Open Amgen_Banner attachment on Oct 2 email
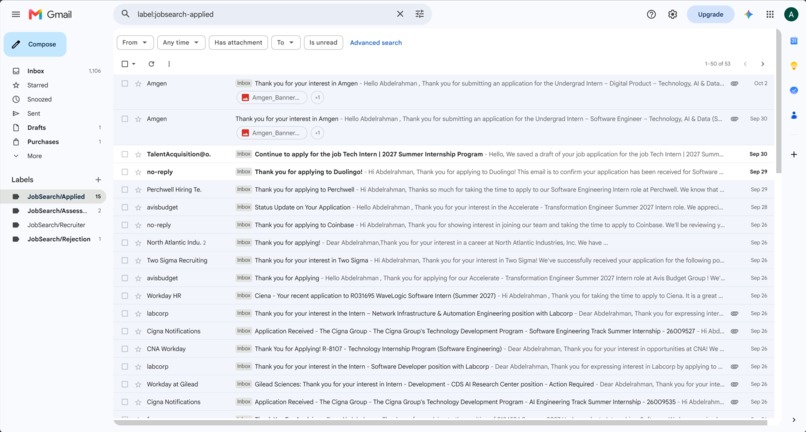Screen dimensions: 806x432 pyautogui.click(x=271, y=97)
